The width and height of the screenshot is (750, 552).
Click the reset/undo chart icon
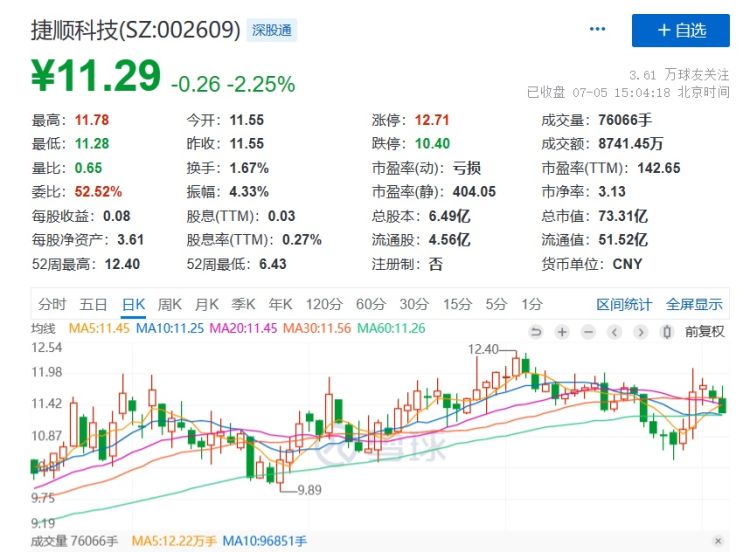click(x=536, y=331)
